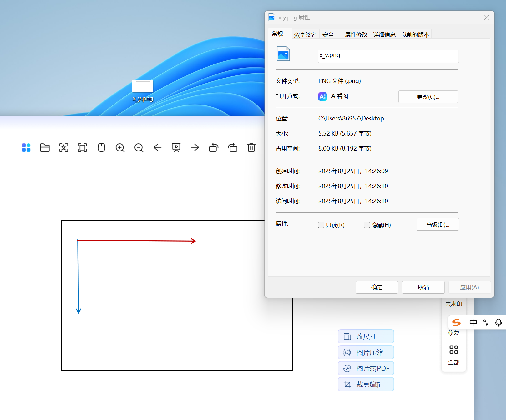Click the mouse scroll mode icon
This screenshot has width=506, height=420.
point(101,147)
